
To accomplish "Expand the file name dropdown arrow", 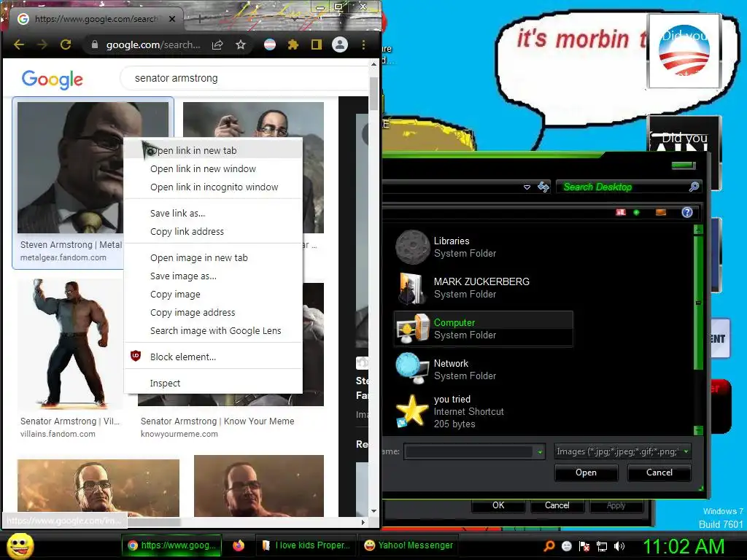I will point(540,451).
